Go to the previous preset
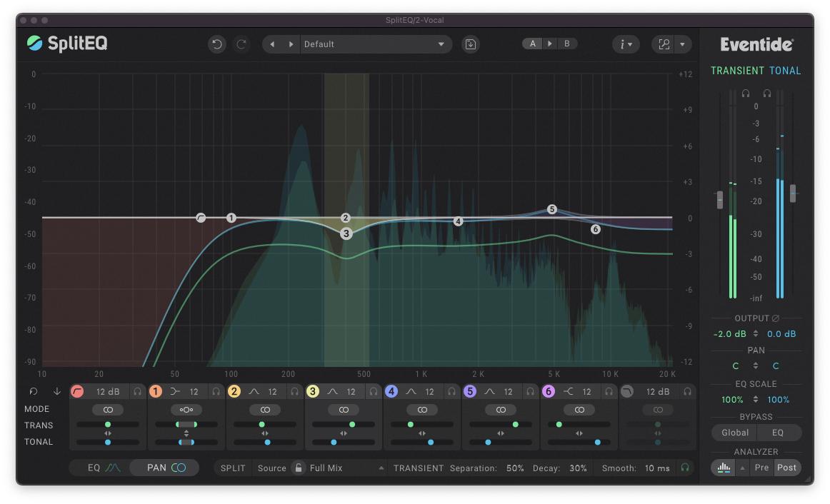Screen dimensions: 830x504 pos(273,44)
